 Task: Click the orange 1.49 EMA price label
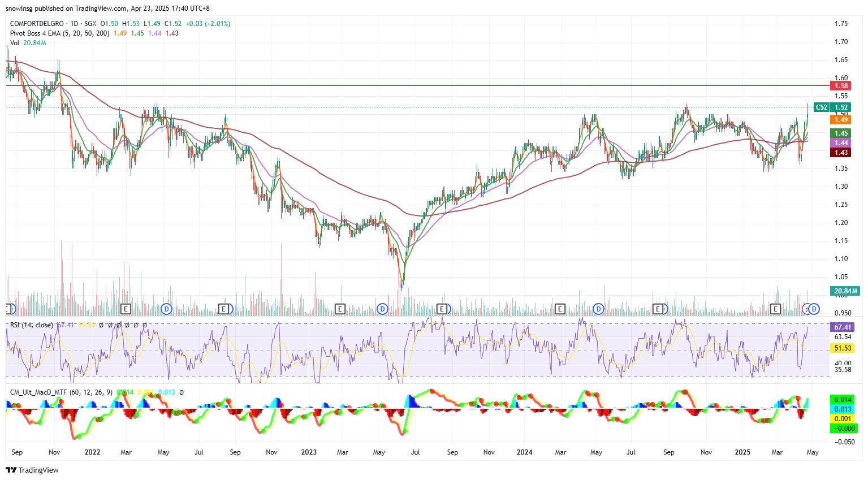pyautogui.click(x=841, y=119)
